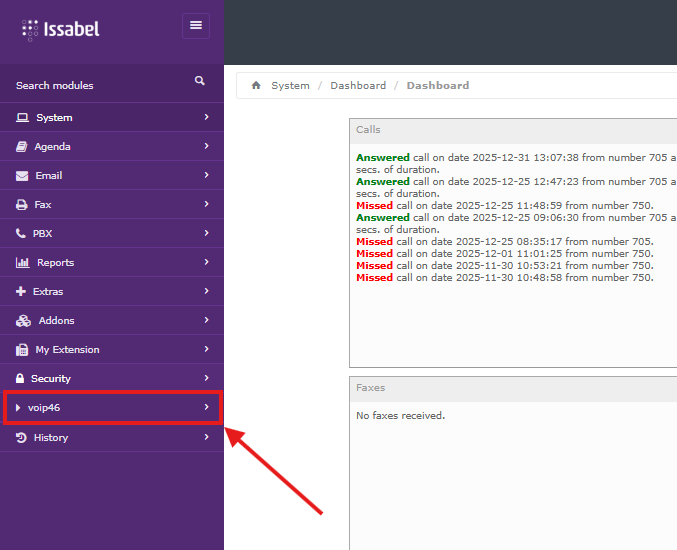Click the Security padlock icon
Viewport: 677px width, 550px height.
20,379
